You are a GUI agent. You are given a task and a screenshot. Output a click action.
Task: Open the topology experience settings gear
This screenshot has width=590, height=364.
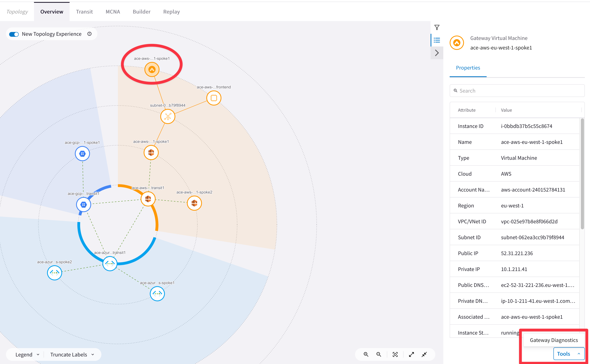pyautogui.click(x=90, y=34)
